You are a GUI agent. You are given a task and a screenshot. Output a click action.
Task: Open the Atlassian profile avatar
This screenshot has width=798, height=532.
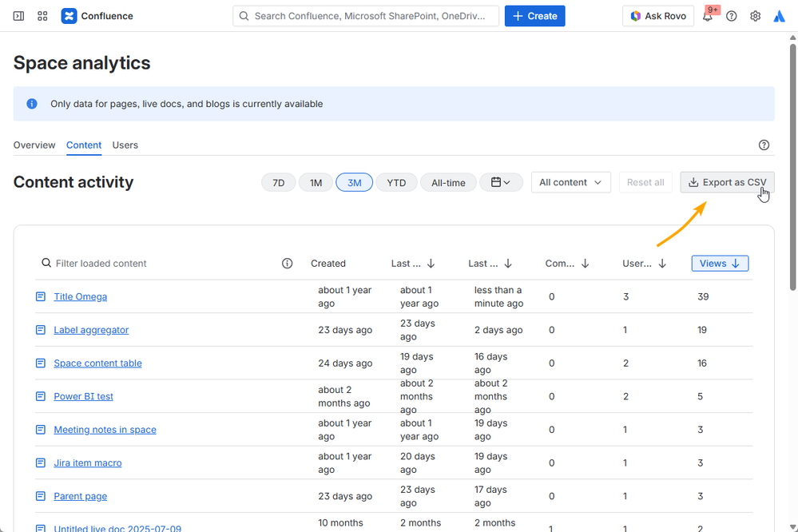pos(779,16)
